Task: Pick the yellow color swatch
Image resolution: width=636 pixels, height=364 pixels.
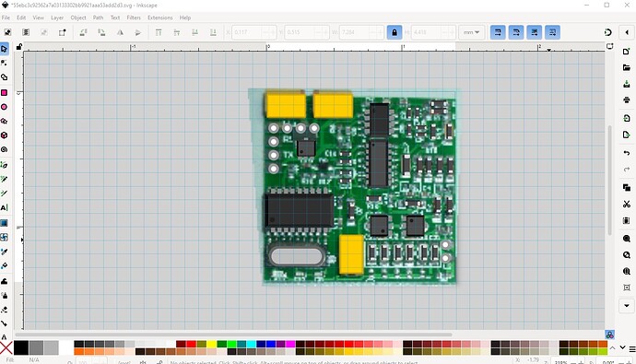Action: [x=211, y=344]
